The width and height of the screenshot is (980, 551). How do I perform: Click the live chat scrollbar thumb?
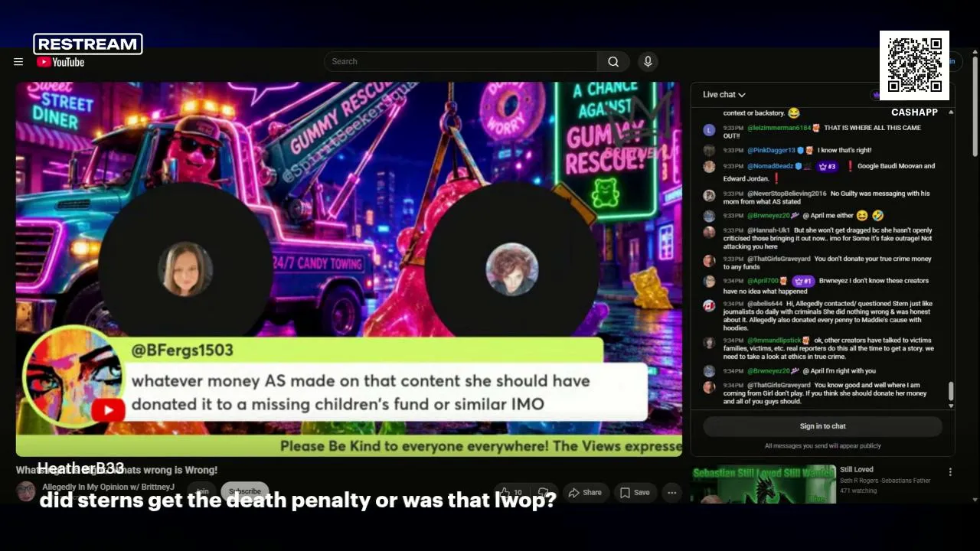(x=951, y=391)
